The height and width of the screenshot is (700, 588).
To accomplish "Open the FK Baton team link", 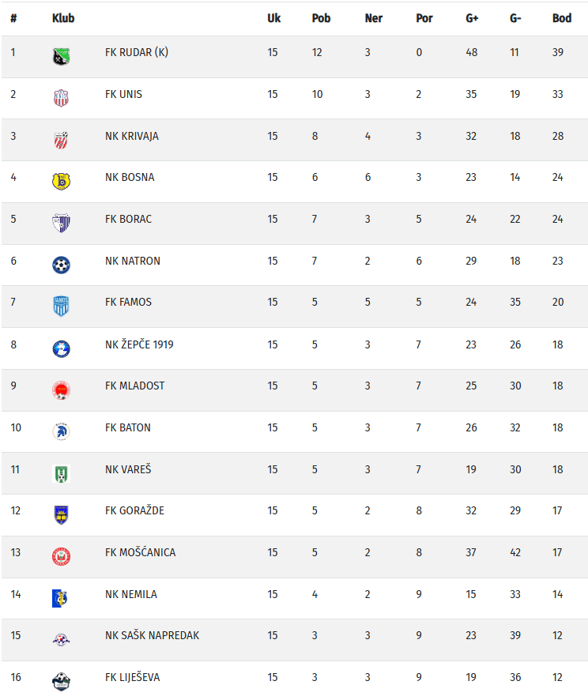I will (127, 427).
